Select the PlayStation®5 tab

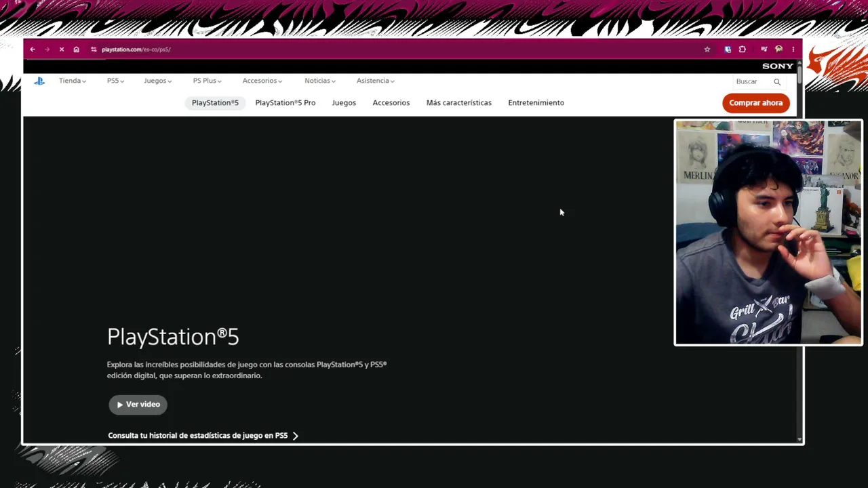[x=215, y=103]
